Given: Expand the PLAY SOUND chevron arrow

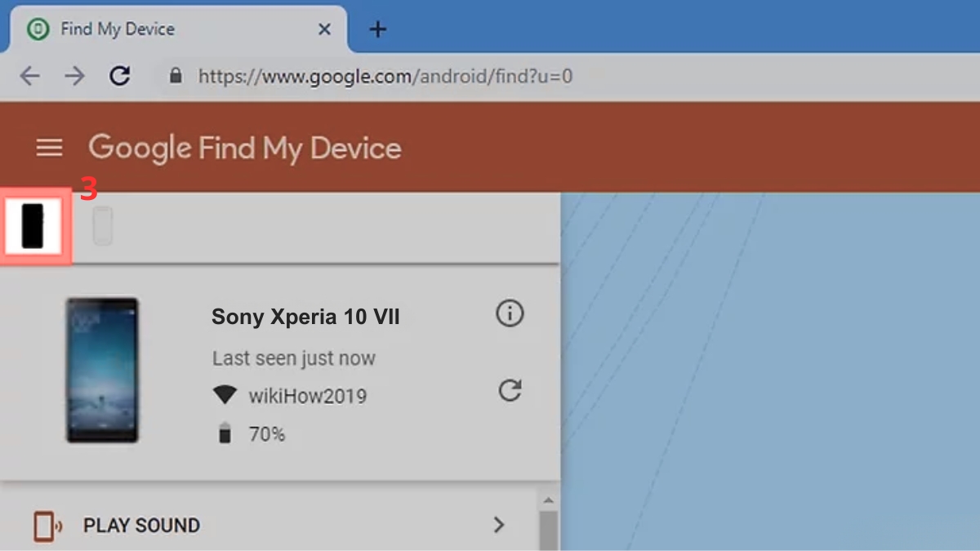Looking at the screenshot, I should (x=499, y=525).
